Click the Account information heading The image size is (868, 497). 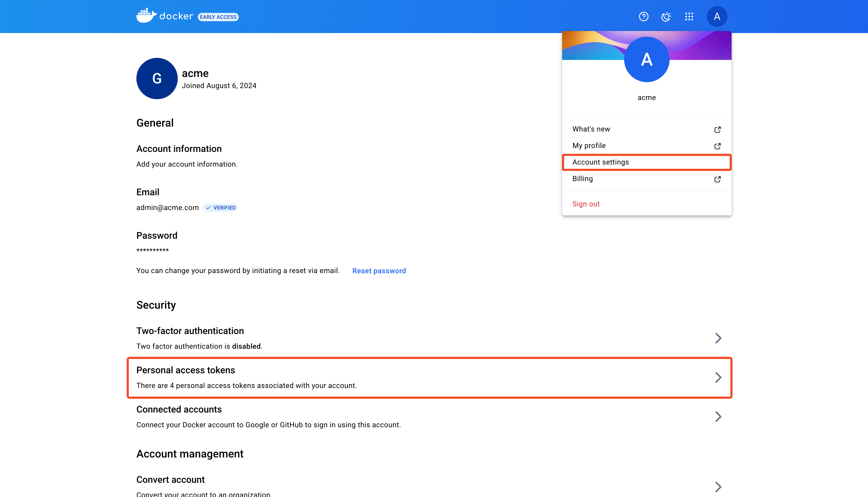[179, 149]
